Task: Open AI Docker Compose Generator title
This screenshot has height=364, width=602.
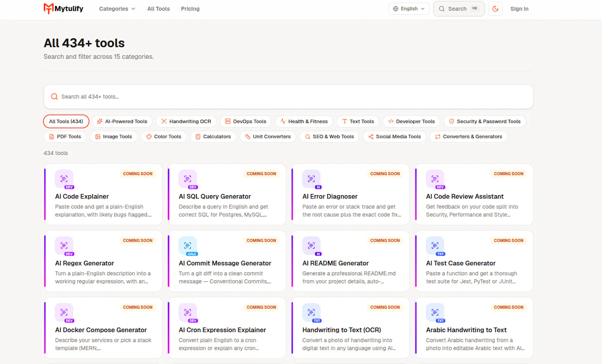Action: pyautogui.click(x=101, y=330)
